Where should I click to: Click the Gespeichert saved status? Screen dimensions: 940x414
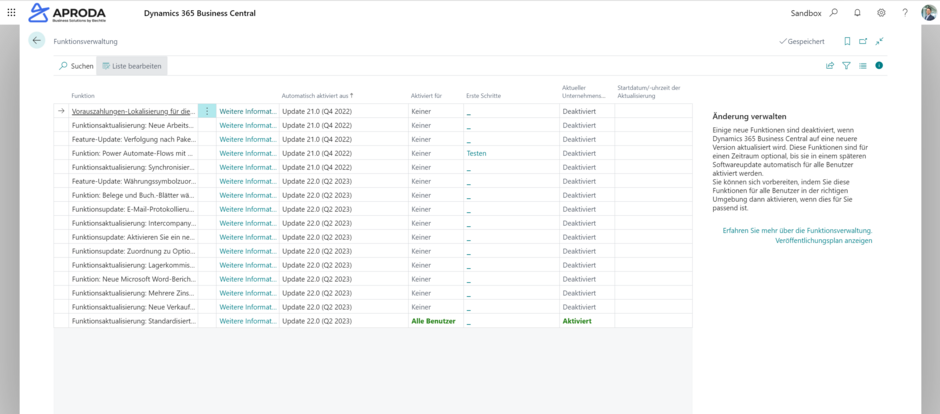point(802,41)
